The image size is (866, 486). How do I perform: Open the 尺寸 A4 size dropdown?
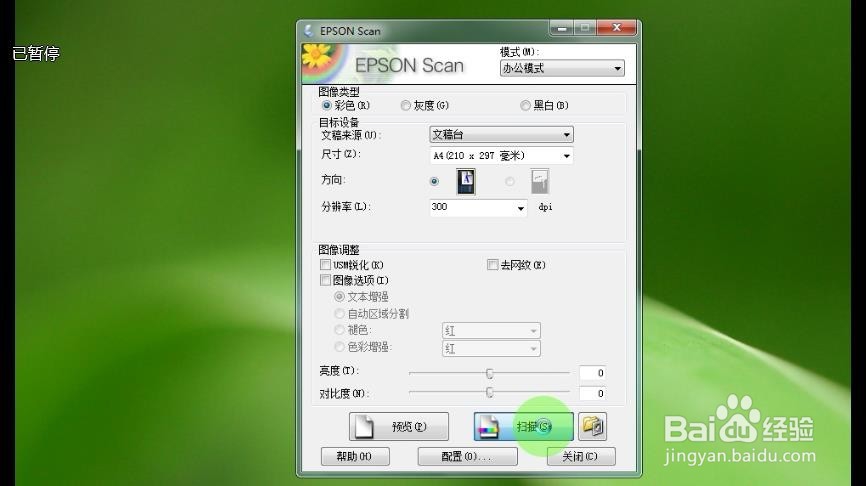(501, 156)
